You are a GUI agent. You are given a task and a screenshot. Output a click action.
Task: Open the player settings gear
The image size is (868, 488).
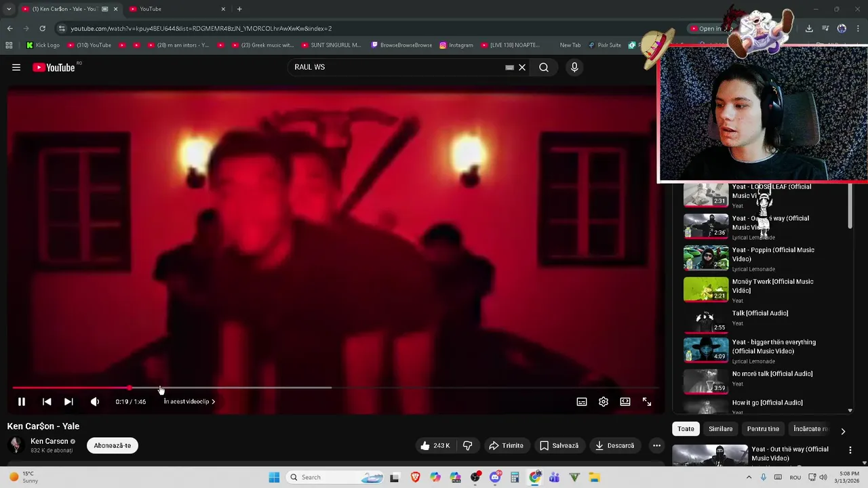(x=604, y=402)
